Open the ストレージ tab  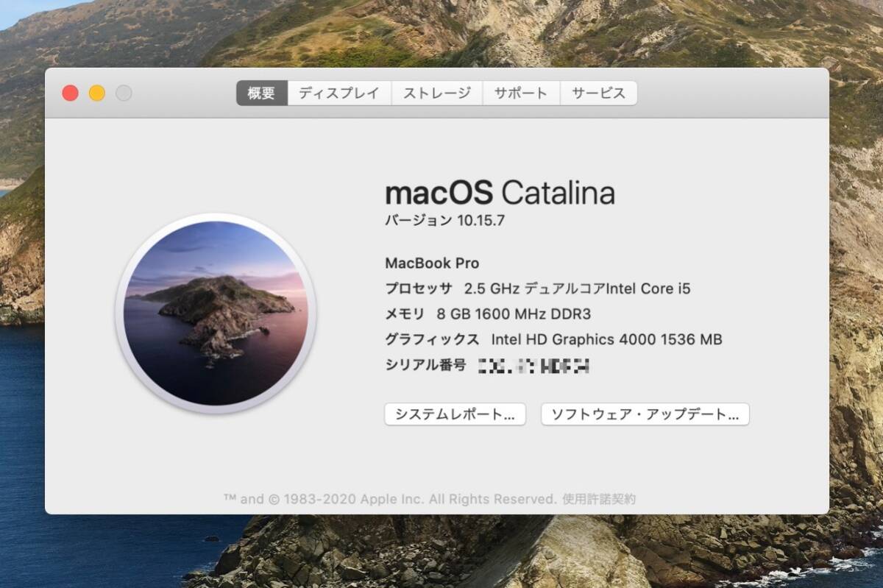(437, 93)
